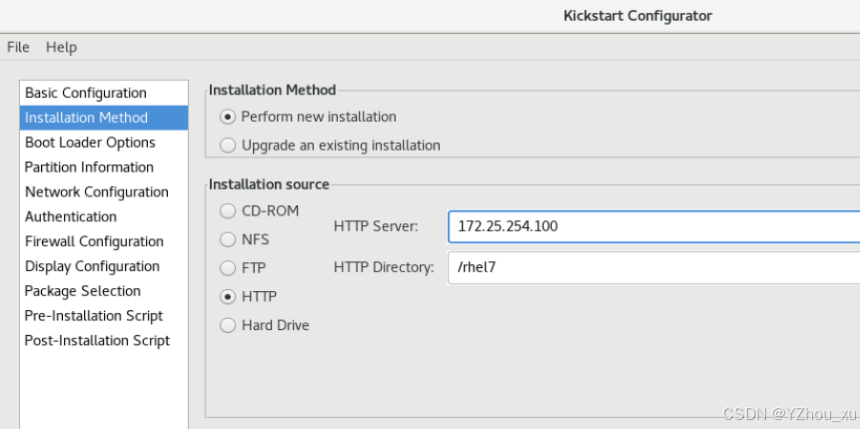Open the Help menu
Viewport: 860px width, 429px height.
coord(61,47)
